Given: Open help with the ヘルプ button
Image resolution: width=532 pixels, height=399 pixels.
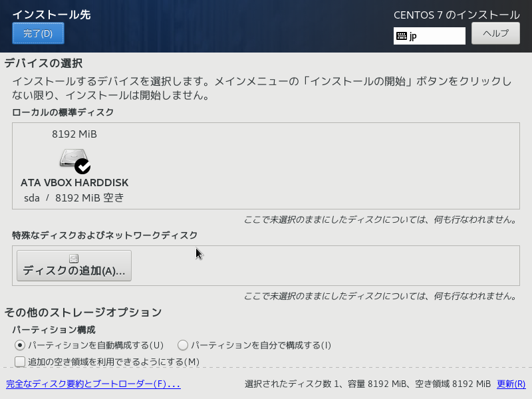Looking at the screenshot, I should [495, 33].
